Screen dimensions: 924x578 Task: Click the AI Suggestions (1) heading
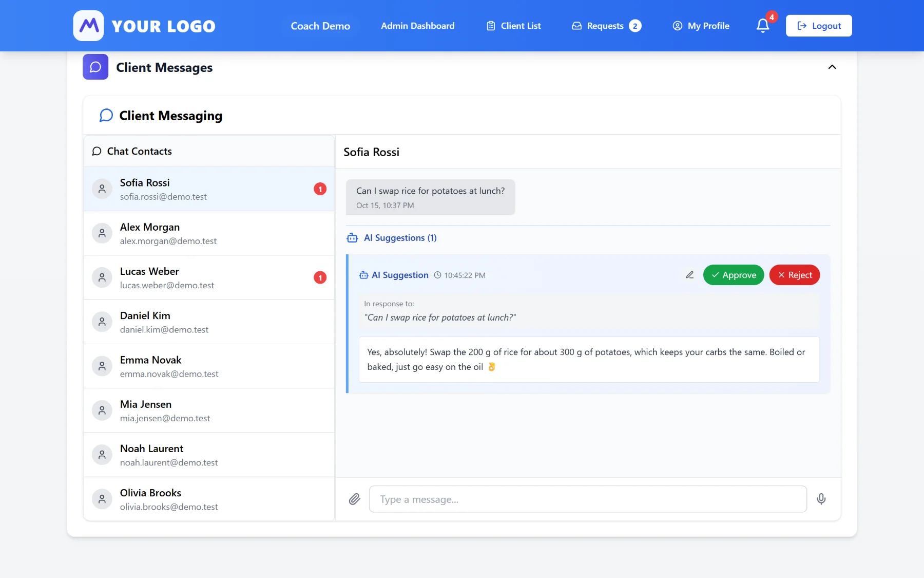[x=400, y=238]
